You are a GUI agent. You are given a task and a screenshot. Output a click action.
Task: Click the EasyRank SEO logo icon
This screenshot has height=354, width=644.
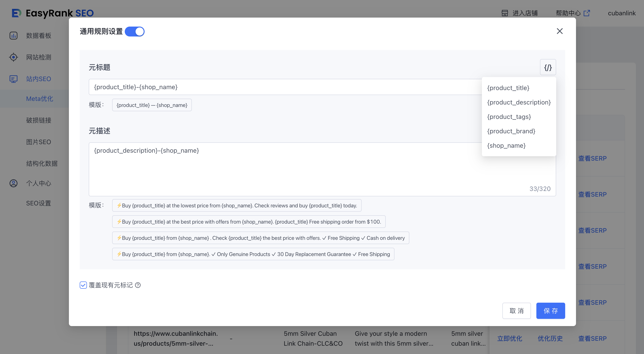[16, 13]
